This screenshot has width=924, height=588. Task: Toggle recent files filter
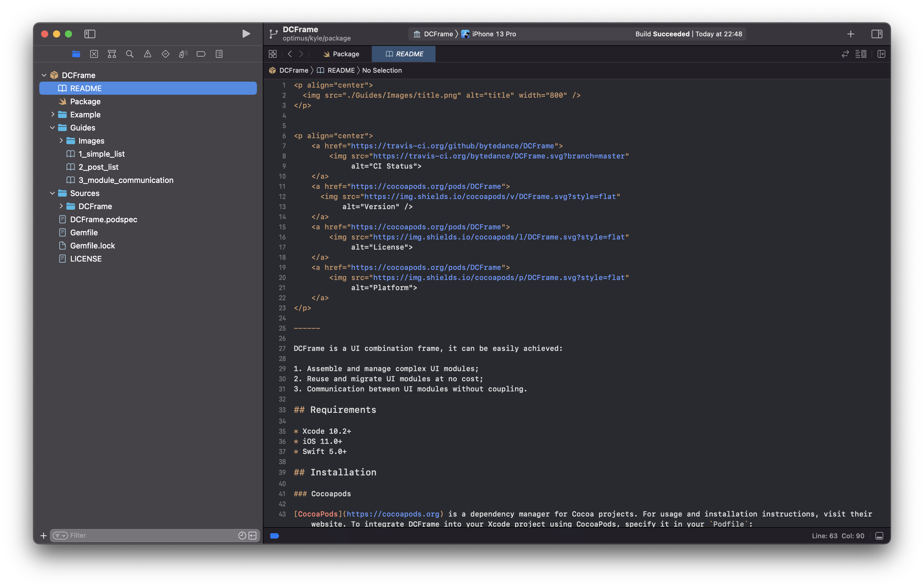242,535
